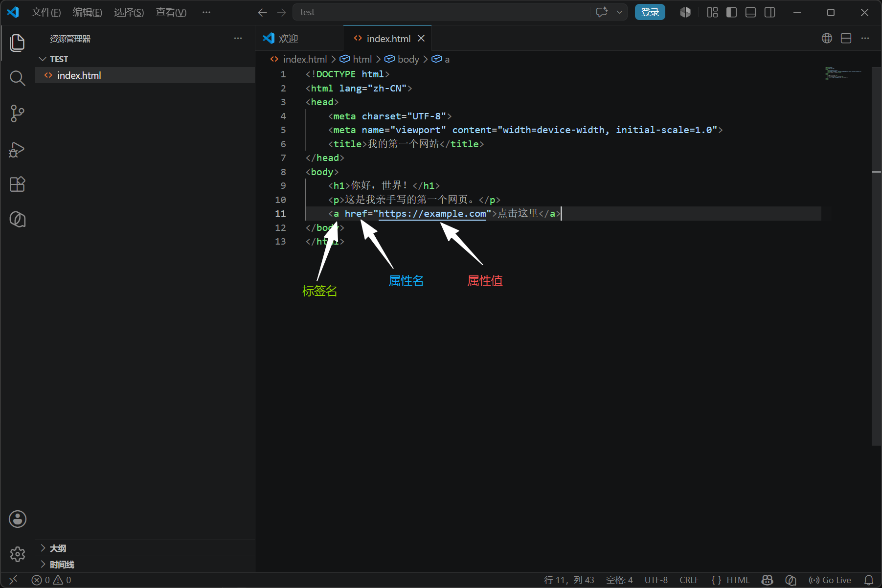This screenshot has width=882, height=588.
Task: Open the 文件(F) menu
Action: click(46, 12)
